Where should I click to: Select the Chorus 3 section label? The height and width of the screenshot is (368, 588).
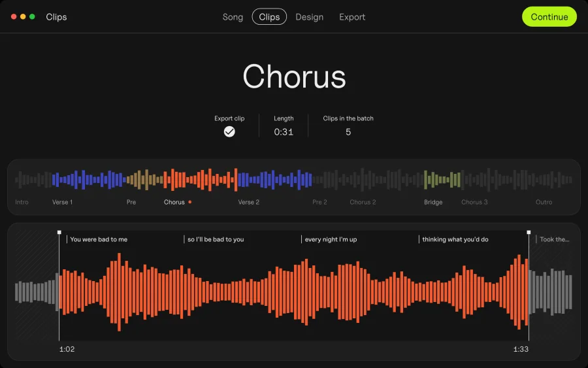[x=474, y=202]
